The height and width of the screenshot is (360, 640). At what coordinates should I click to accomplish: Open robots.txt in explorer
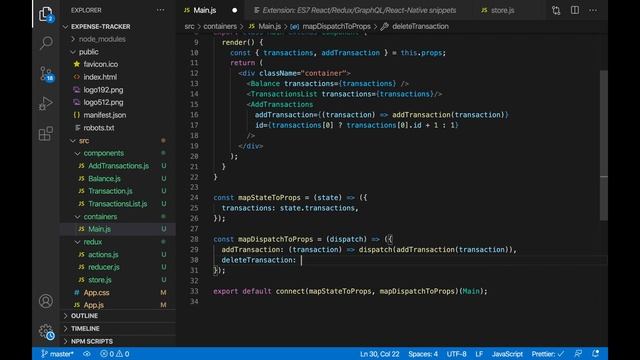tap(99, 128)
